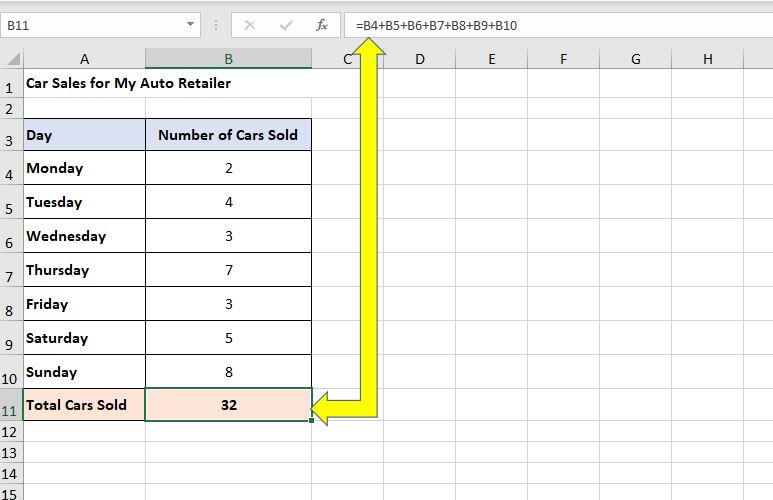Select the 'Sunday' cell
Image resolution: width=773 pixels, height=500 pixels.
tap(84, 371)
